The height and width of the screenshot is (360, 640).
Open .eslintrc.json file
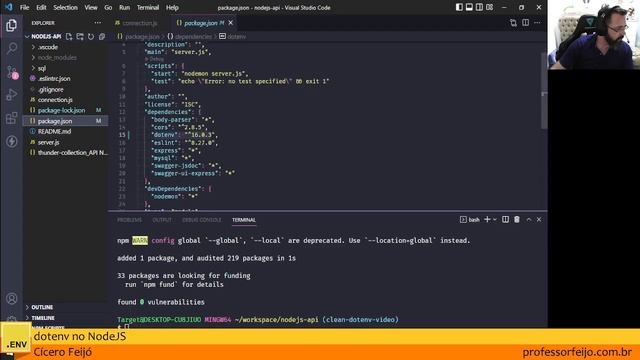[54, 78]
